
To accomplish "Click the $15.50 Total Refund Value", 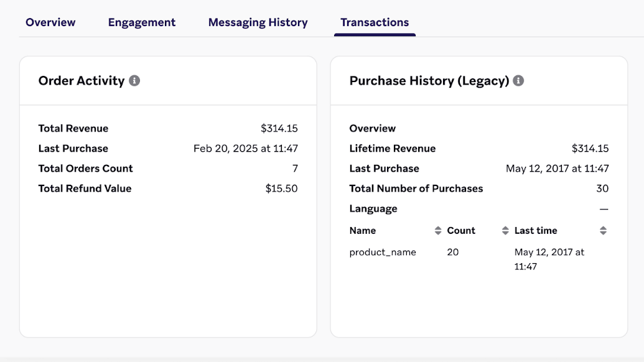I will 281,188.
